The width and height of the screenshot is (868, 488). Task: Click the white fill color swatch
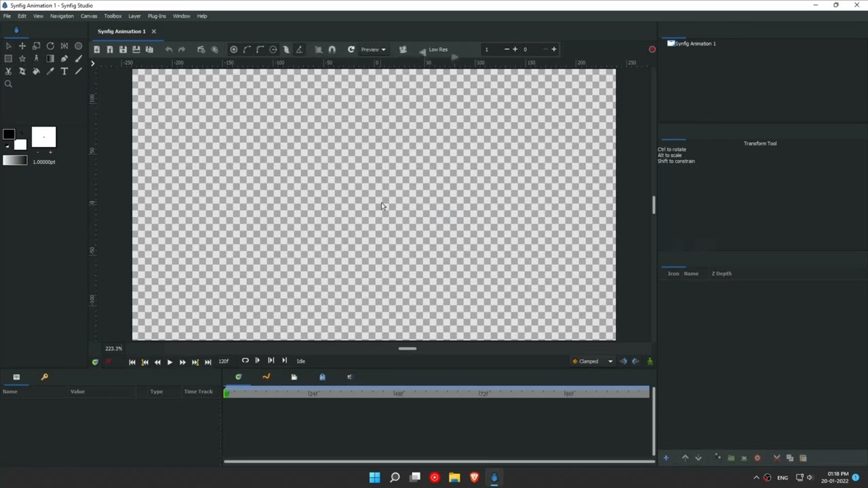pyautogui.click(x=20, y=144)
